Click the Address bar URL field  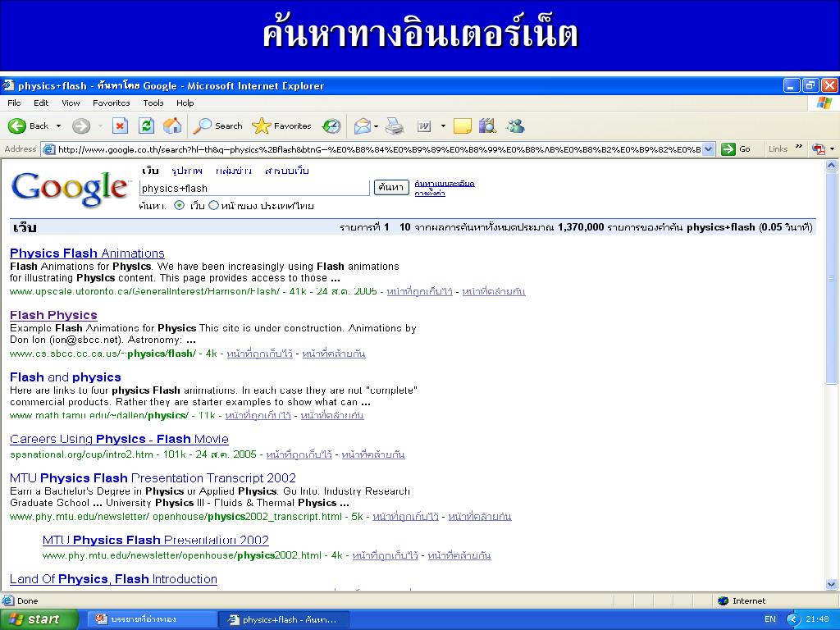379,149
